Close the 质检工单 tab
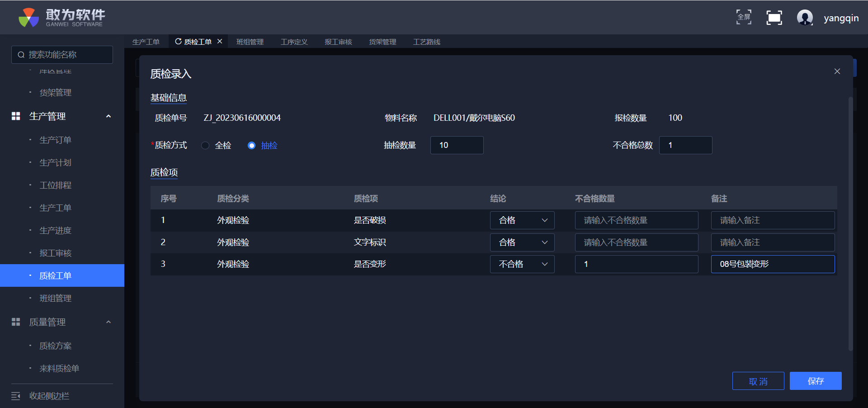Screen dimensions: 868x408 click(220, 41)
